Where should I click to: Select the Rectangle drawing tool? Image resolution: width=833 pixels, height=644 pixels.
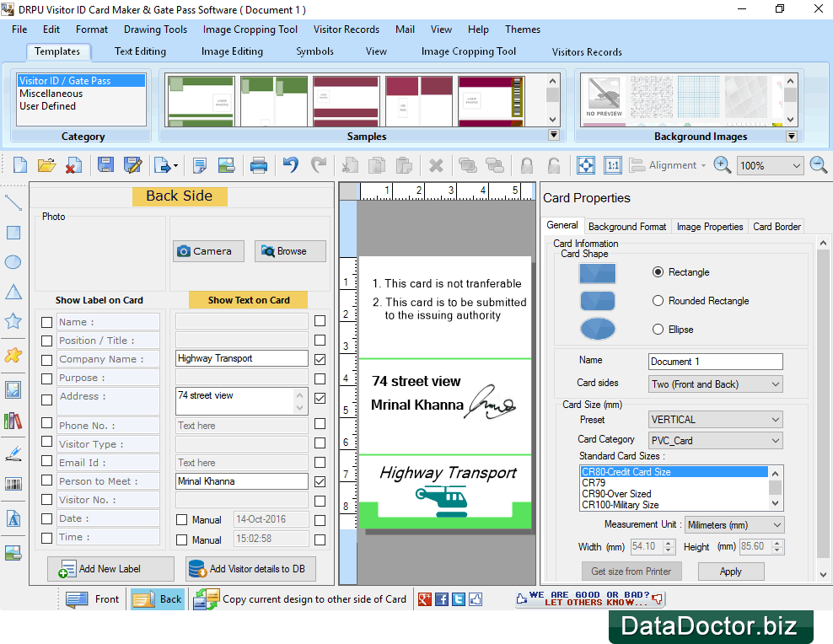(x=13, y=233)
